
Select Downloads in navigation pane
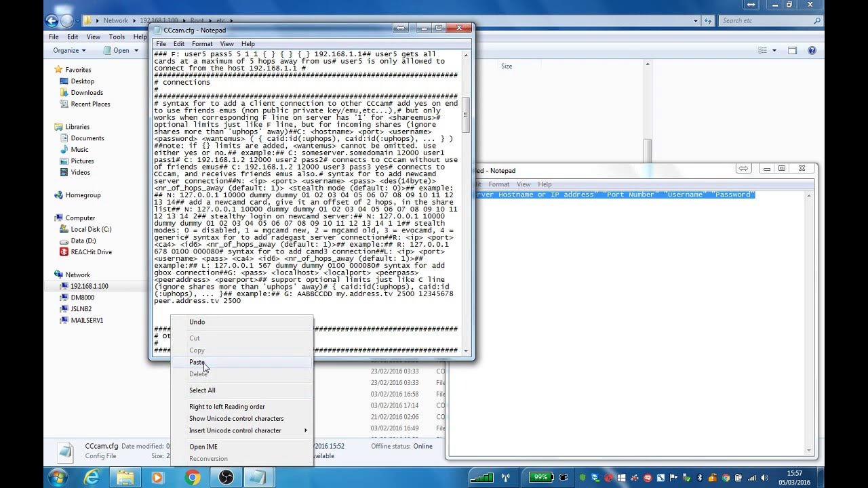tap(87, 93)
